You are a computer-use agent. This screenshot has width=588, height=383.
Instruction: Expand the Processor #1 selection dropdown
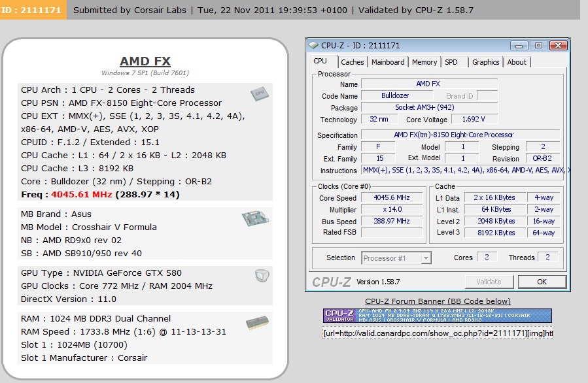pos(426,258)
